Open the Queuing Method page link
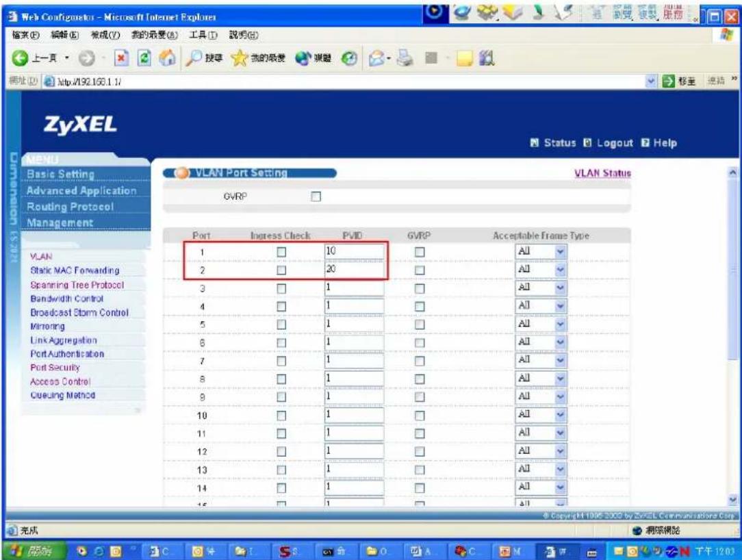 click(x=62, y=395)
